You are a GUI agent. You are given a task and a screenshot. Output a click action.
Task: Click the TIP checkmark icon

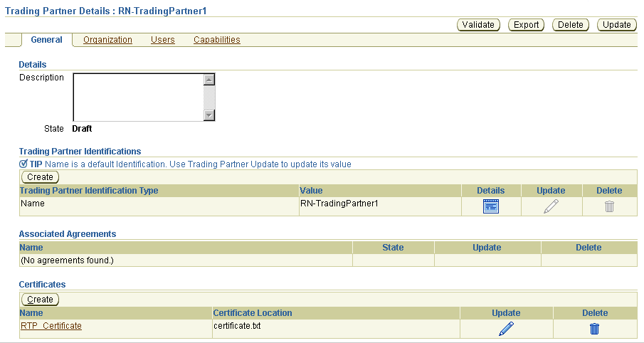pos(23,164)
